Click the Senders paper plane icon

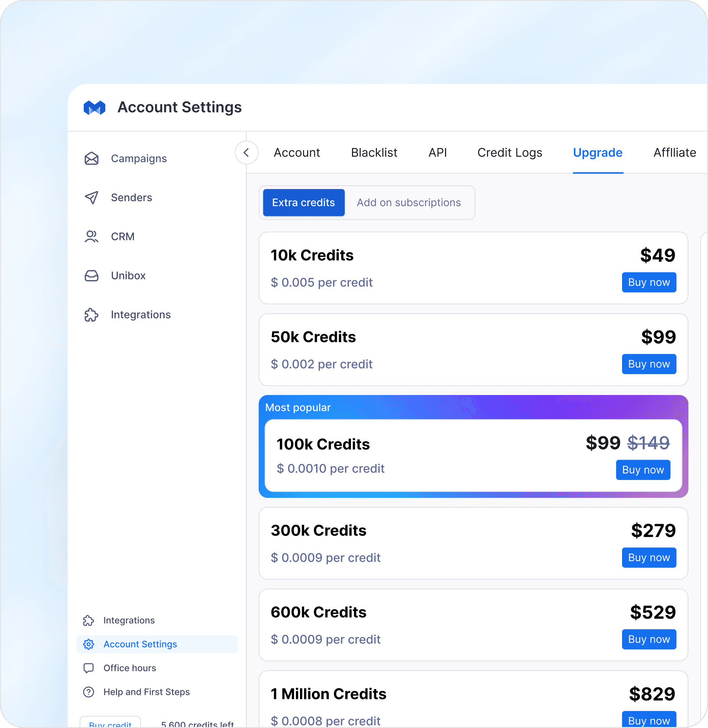click(91, 198)
